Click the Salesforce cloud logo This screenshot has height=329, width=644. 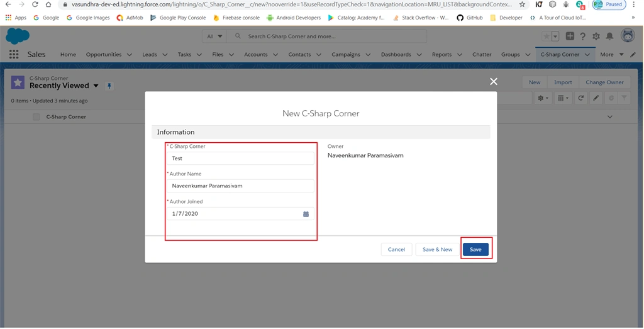click(17, 36)
